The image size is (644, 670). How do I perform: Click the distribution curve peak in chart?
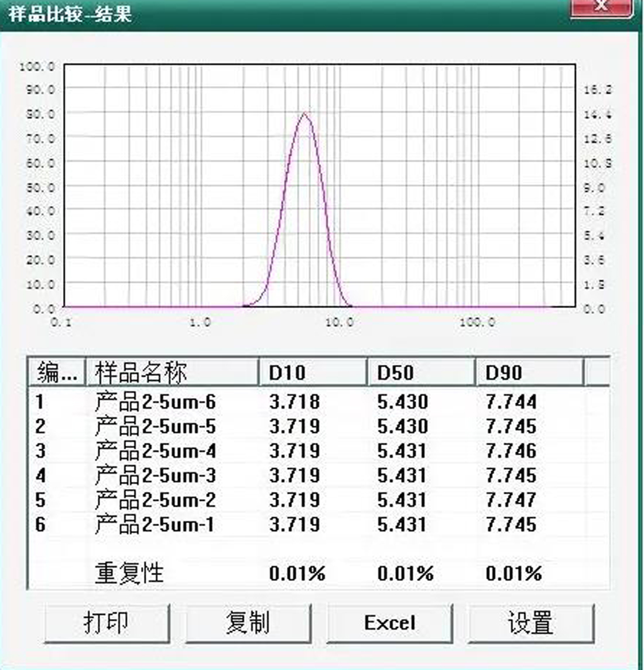click(x=304, y=113)
